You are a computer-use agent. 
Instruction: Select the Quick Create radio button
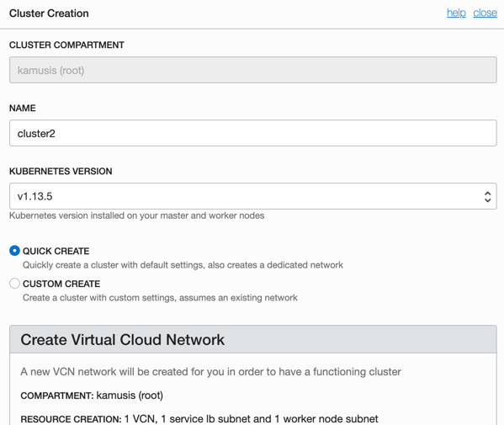tap(14, 251)
